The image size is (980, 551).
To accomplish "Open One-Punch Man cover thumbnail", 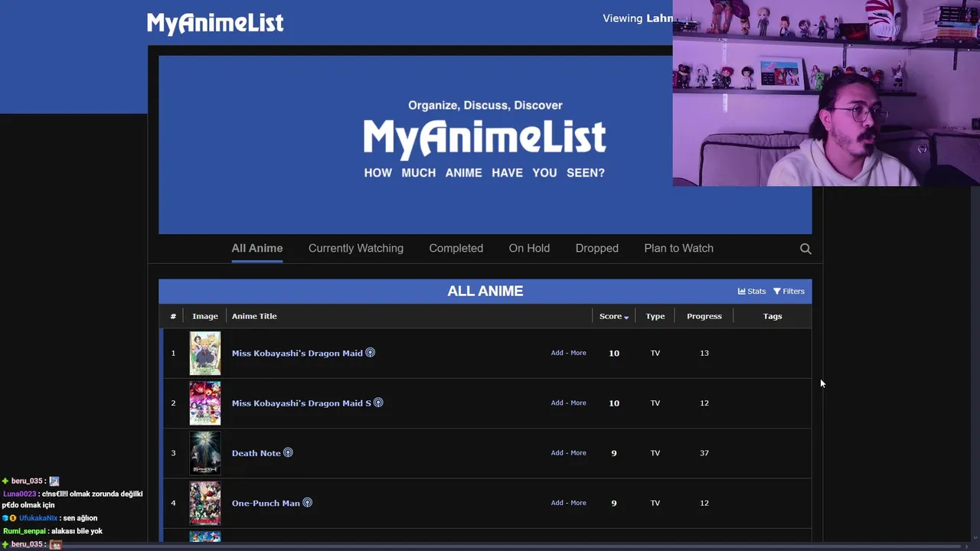I will coord(205,503).
